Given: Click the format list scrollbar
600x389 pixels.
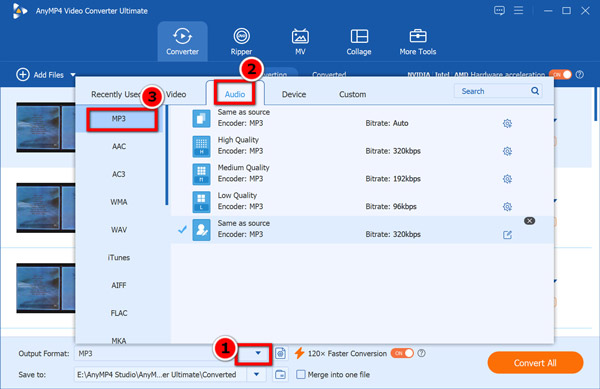Looking at the screenshot, I should click(166, 156).
